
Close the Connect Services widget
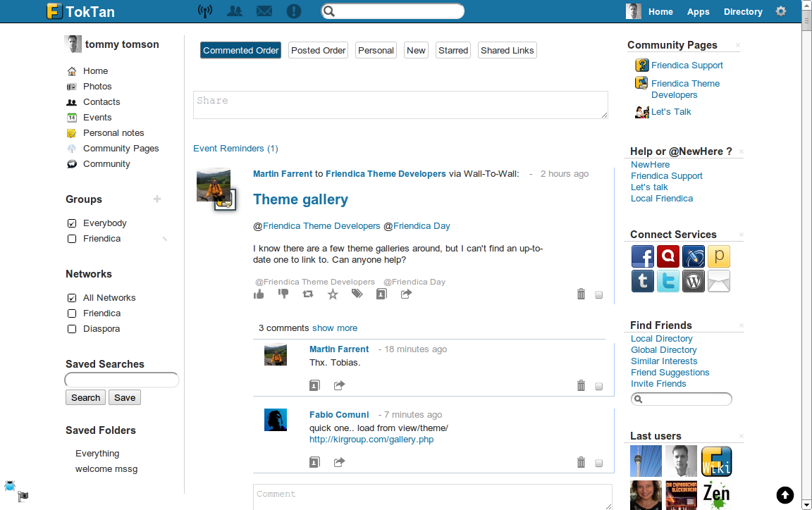pos(741,235)
